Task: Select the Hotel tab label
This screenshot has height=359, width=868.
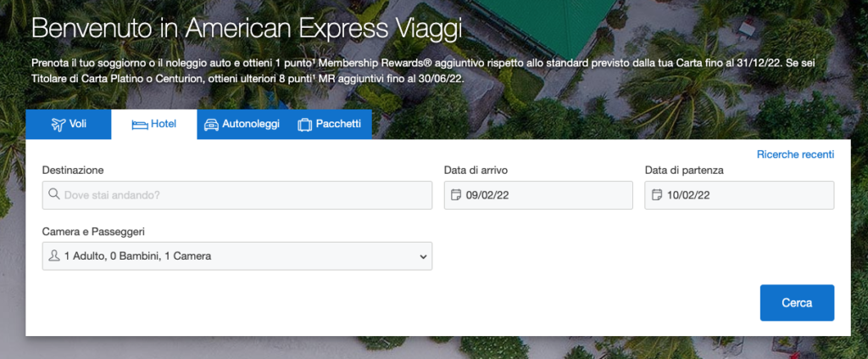Action: (164, 124)
